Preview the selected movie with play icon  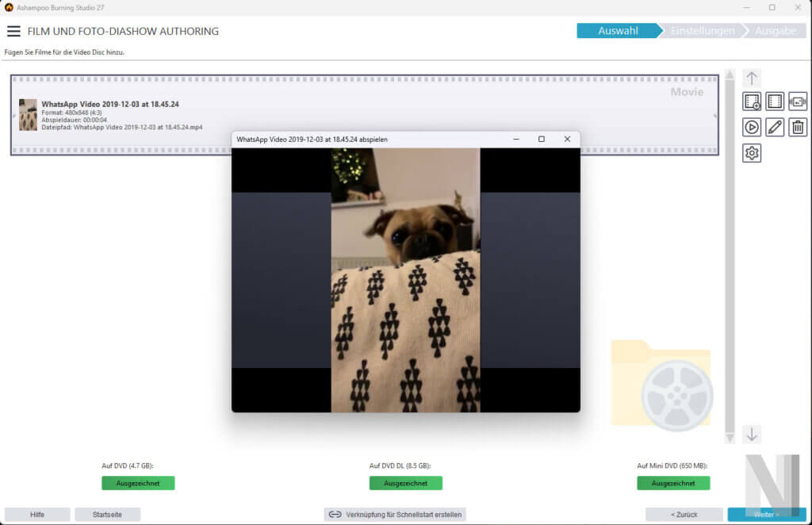pos(752,127)
